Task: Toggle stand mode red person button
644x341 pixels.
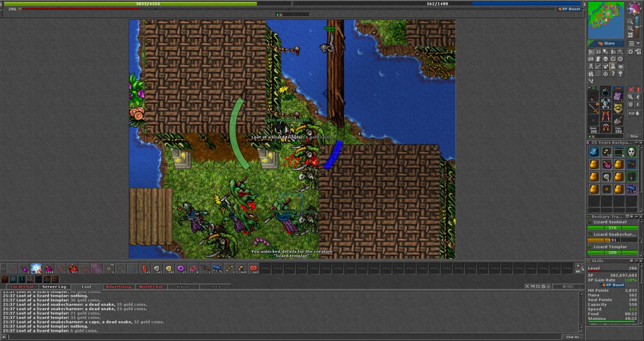Action: 638,90
